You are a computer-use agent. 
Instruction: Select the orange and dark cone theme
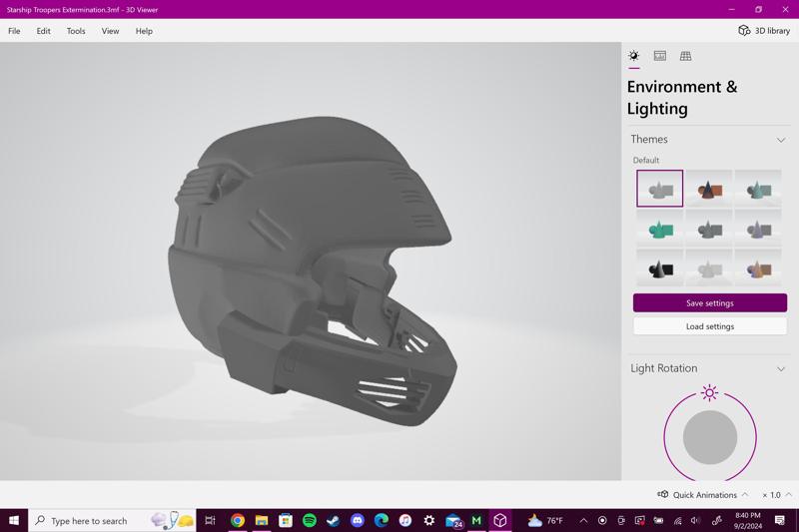[709, 189]
